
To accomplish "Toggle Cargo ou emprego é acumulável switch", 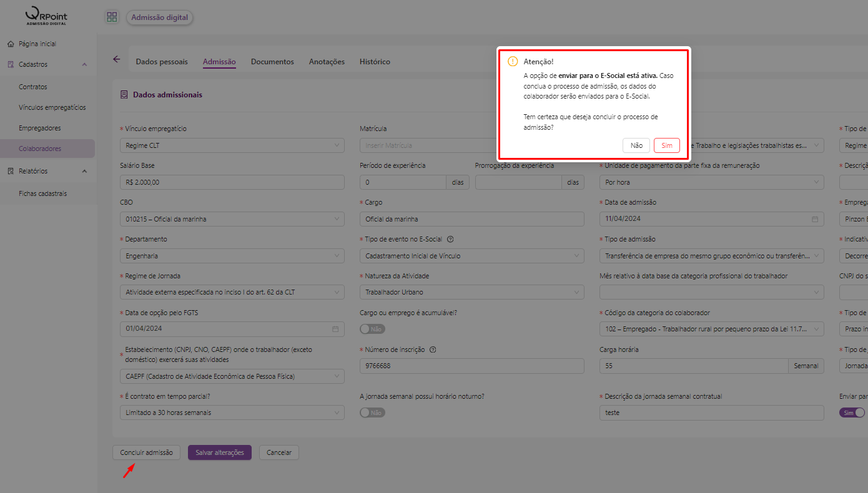I will (x=373, y=329).
